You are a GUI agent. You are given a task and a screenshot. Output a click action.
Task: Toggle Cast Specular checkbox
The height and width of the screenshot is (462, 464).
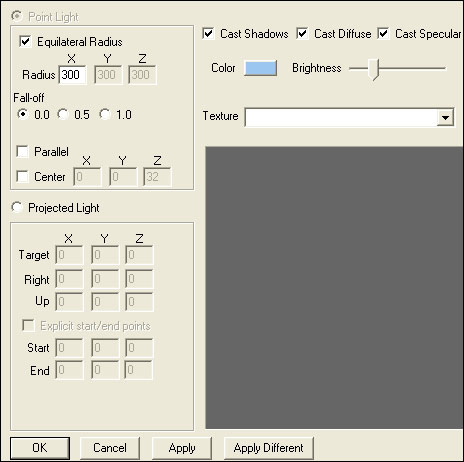(x=383, y=34)
